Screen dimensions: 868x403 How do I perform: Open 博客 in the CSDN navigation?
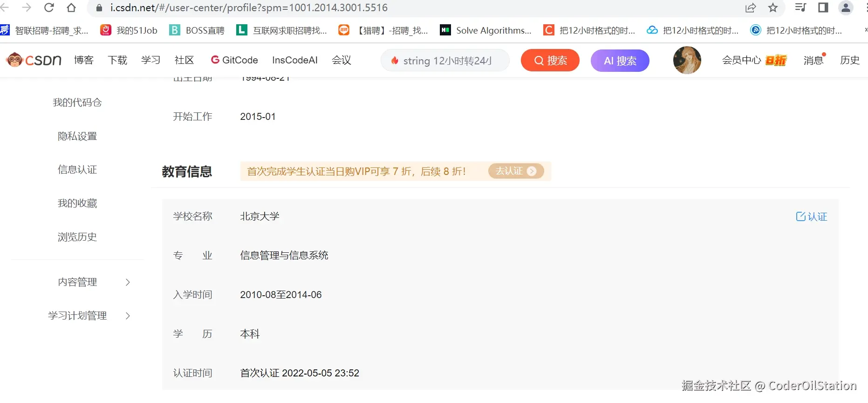(x=84, y=60)
